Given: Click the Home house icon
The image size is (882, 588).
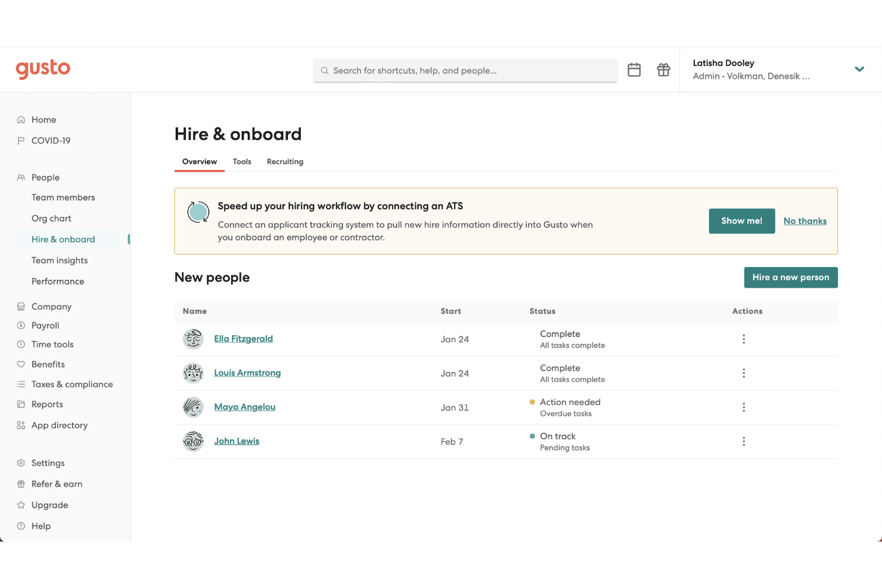Looking at the screenshot, I should (x=21, y=120).
